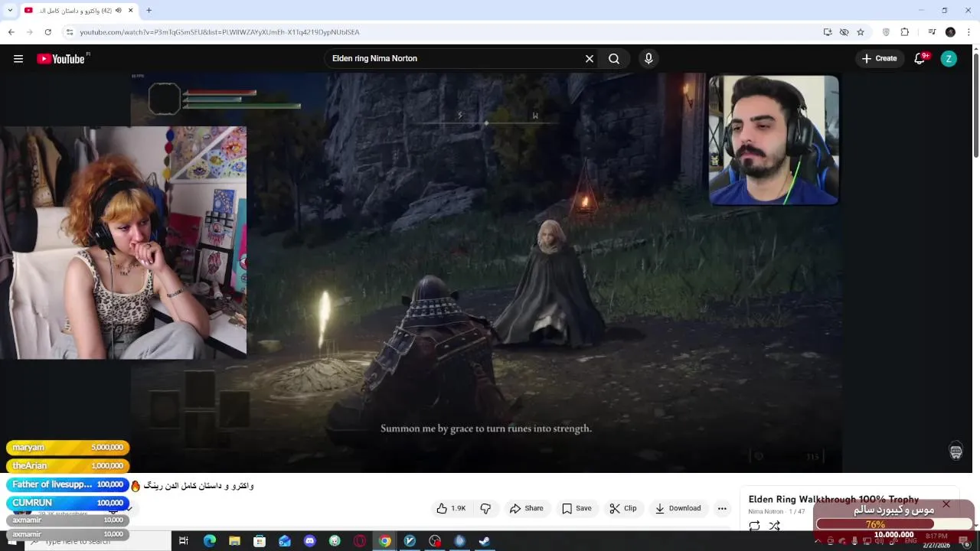Open more actions three-dot menu
This screenshot has height=551, width=980.
click(722, 508)
